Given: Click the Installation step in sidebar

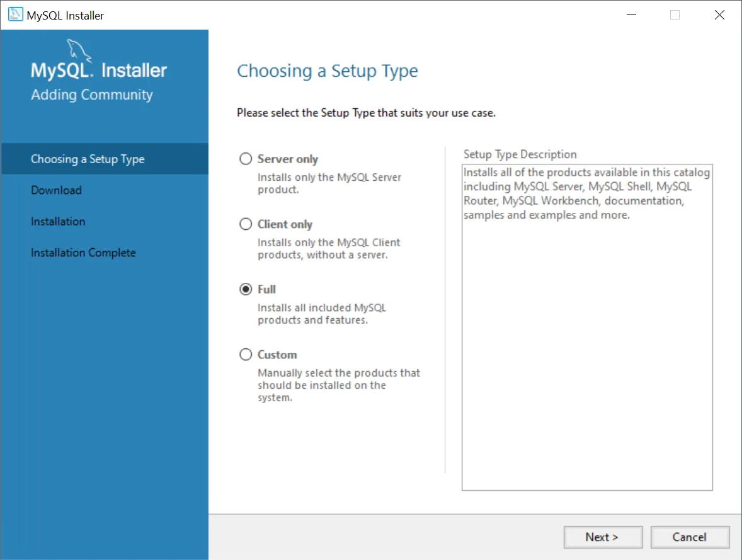Looking at the screenshot, I should coord(58,221).
